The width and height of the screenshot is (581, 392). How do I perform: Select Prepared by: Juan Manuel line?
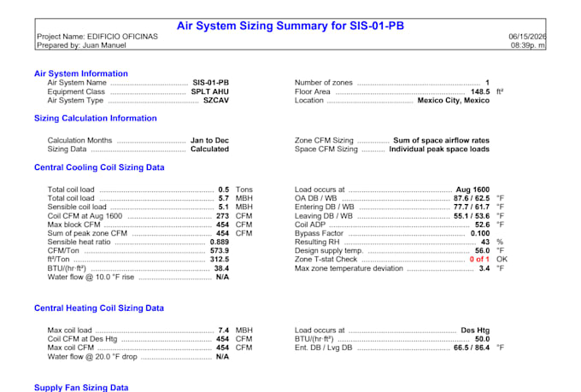click(81, 45)
